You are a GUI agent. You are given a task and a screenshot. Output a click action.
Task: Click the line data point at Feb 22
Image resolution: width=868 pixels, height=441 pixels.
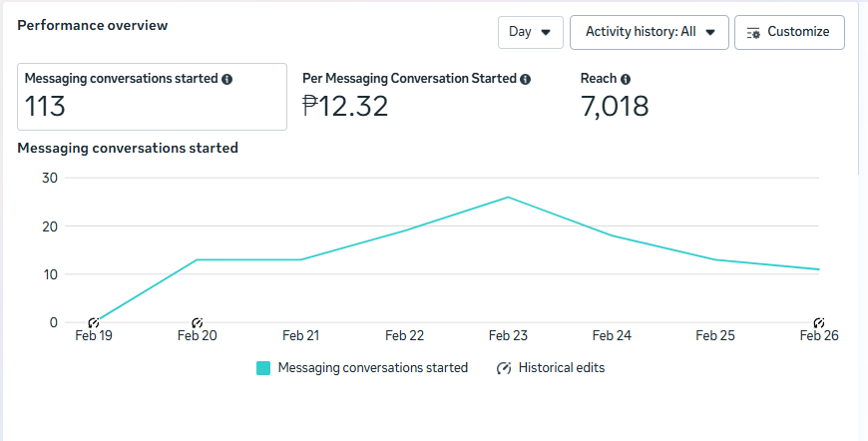click(x=404, y=230)
